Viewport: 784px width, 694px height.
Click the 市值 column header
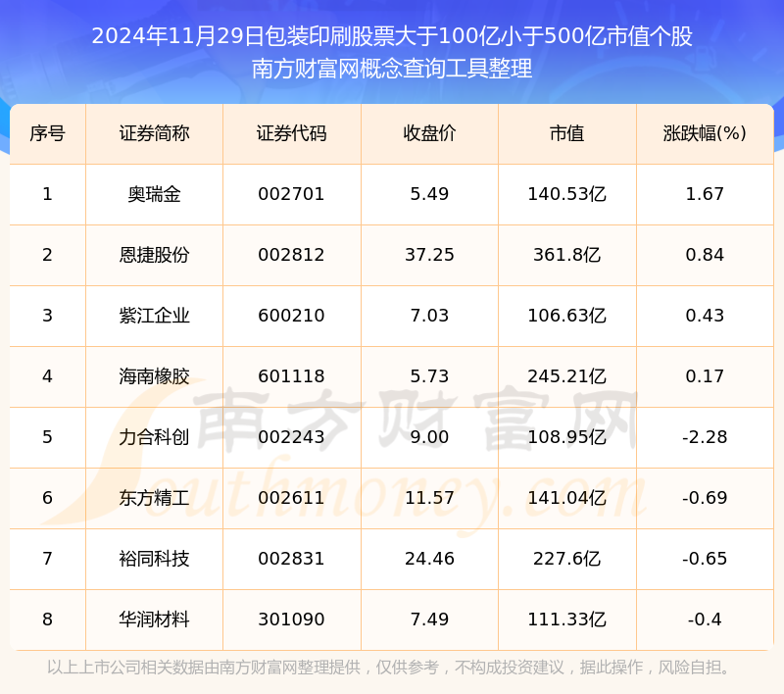tap(567, 133)
